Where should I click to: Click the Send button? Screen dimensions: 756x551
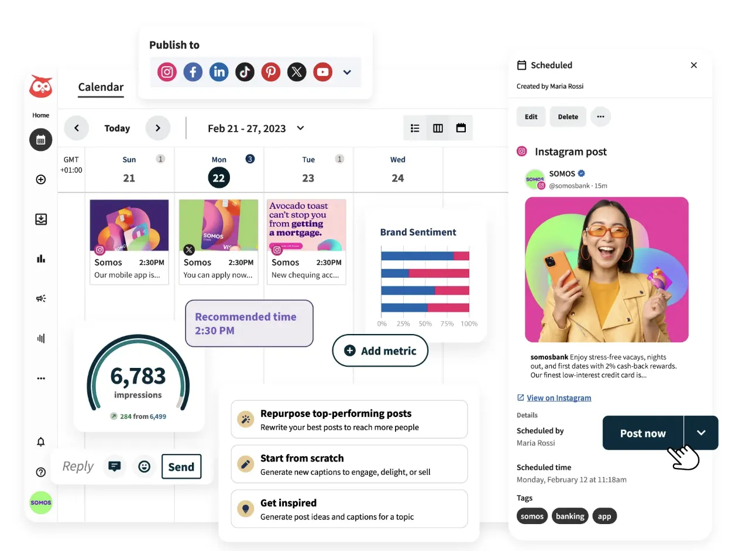pyautogui.click(x=181, y=467)
